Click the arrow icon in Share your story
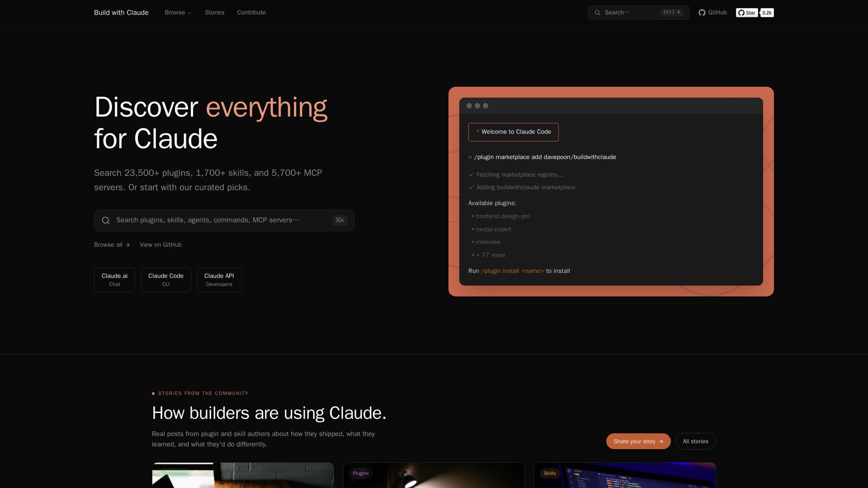This screenshot has height=488, width=868. (661, 441)
